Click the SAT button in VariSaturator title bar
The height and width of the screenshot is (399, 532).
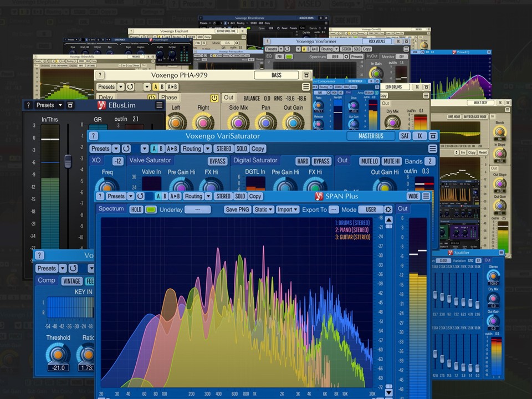[x=405, y=136]
